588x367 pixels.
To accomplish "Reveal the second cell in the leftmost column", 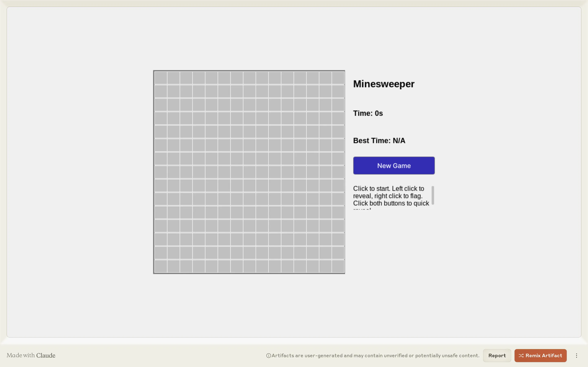I will [161, 91].
